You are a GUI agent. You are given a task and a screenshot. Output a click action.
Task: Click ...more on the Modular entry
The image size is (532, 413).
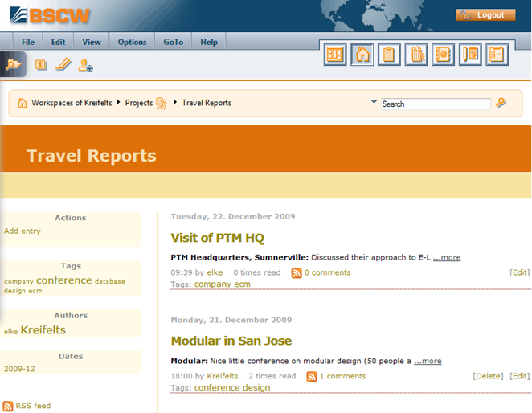click(428, 361)
